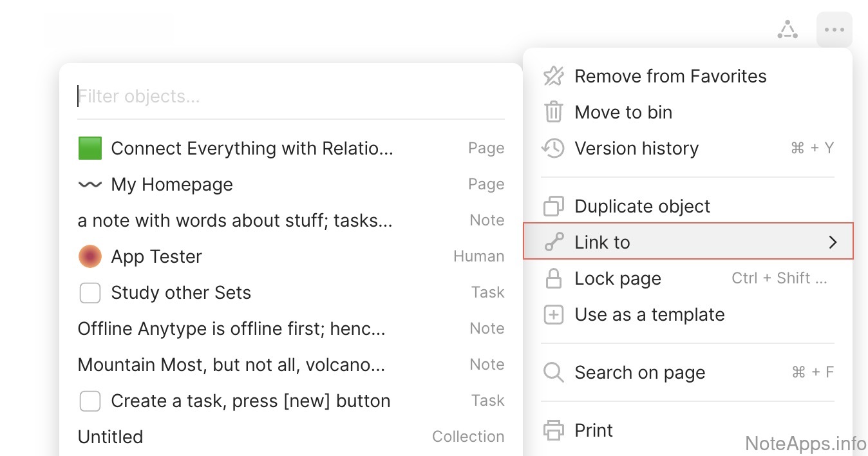Tick the Create a task checkbox
Viewport: 868px width, 456px height.
(x=90, y=401)
